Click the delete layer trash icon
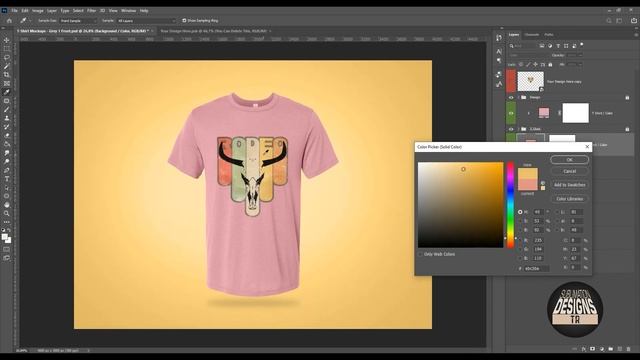640x360 pixels. click(x=629, y=349)
